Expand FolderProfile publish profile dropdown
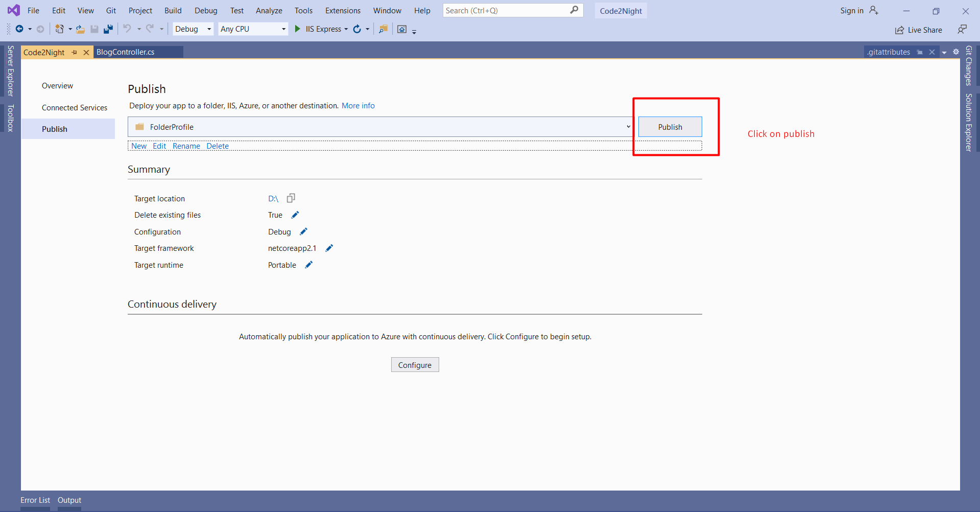 tap(629, 127)
